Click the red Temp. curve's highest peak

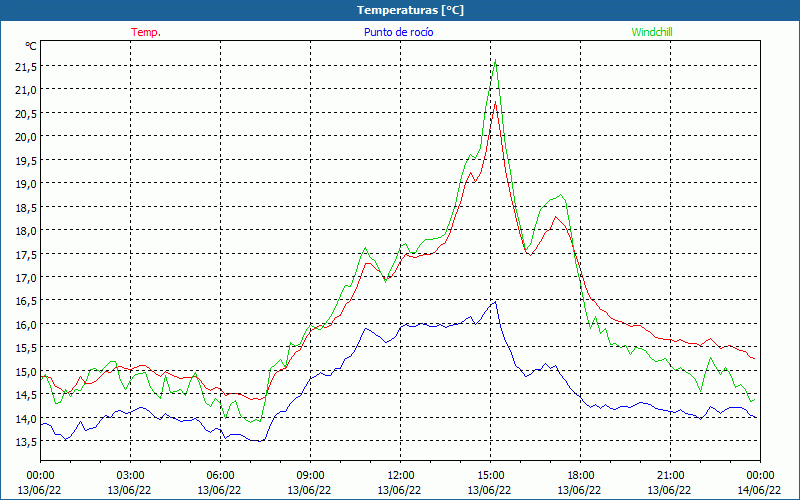495,102
